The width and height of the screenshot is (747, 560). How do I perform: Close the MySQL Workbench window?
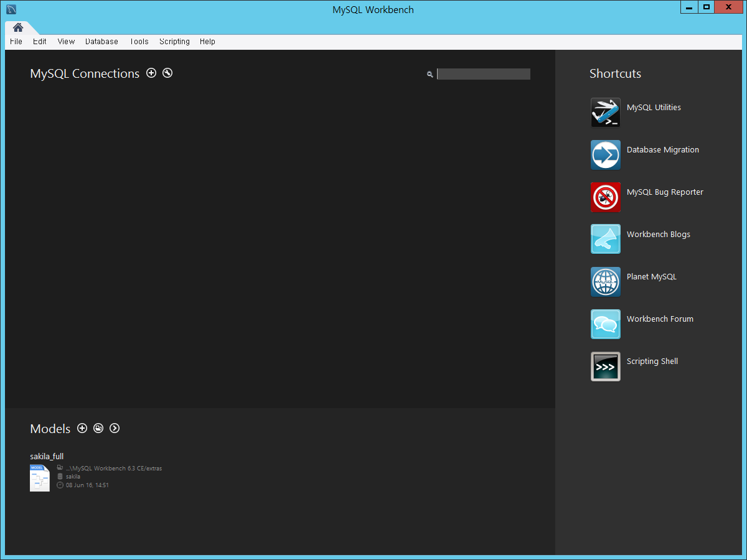729,7
